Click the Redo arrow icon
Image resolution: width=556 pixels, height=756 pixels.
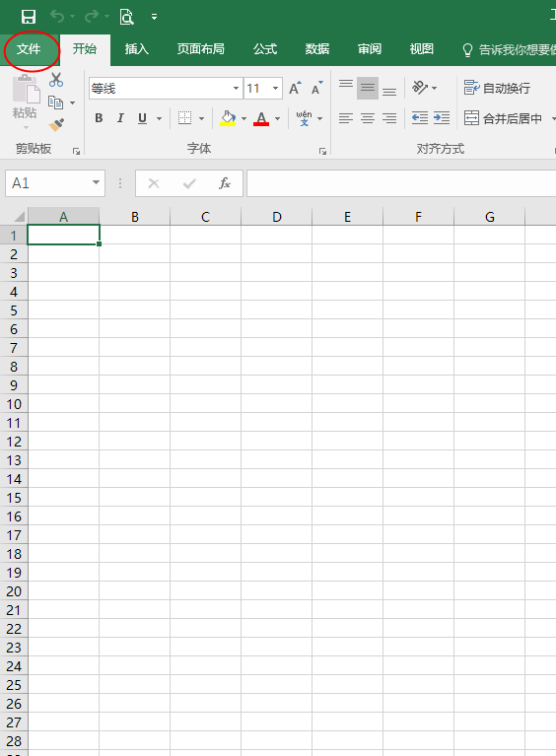pos(91,17)
